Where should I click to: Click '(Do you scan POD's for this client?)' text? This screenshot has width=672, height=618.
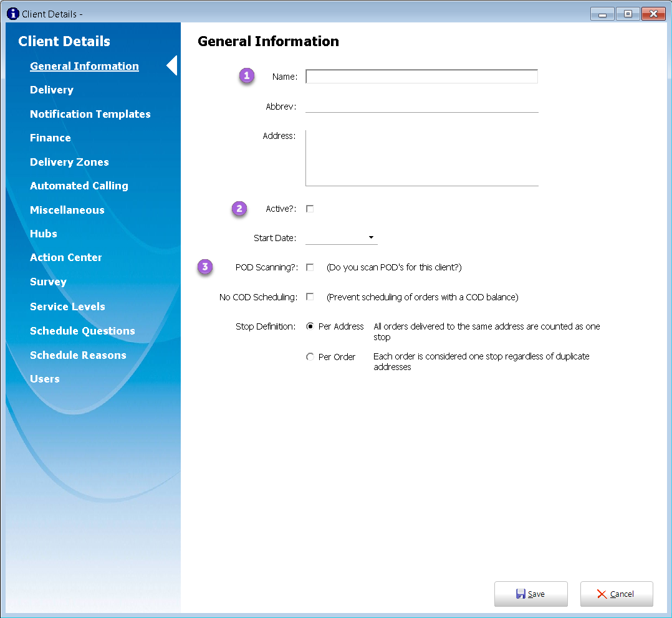tap(394, 267)
